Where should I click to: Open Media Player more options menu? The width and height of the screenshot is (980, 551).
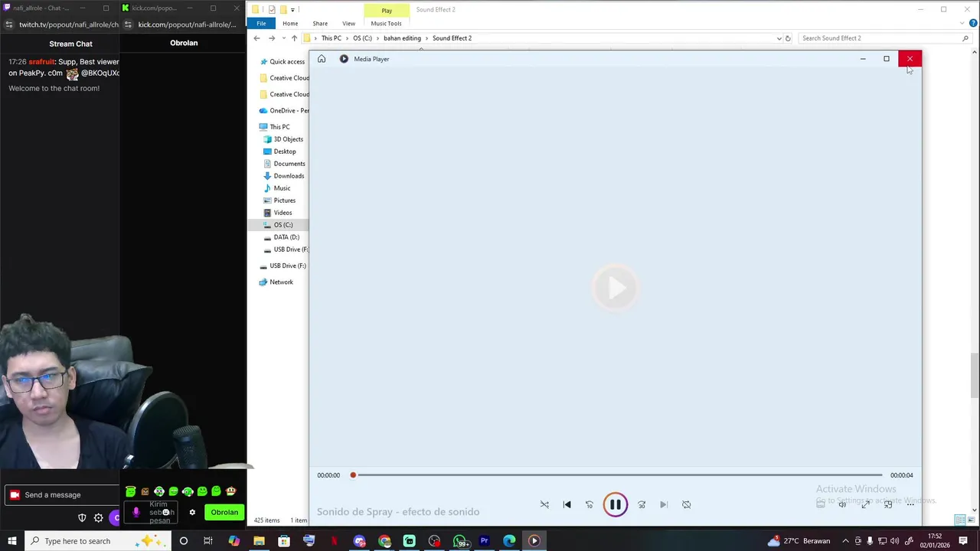pyautogui.click(x=910, y=504)
